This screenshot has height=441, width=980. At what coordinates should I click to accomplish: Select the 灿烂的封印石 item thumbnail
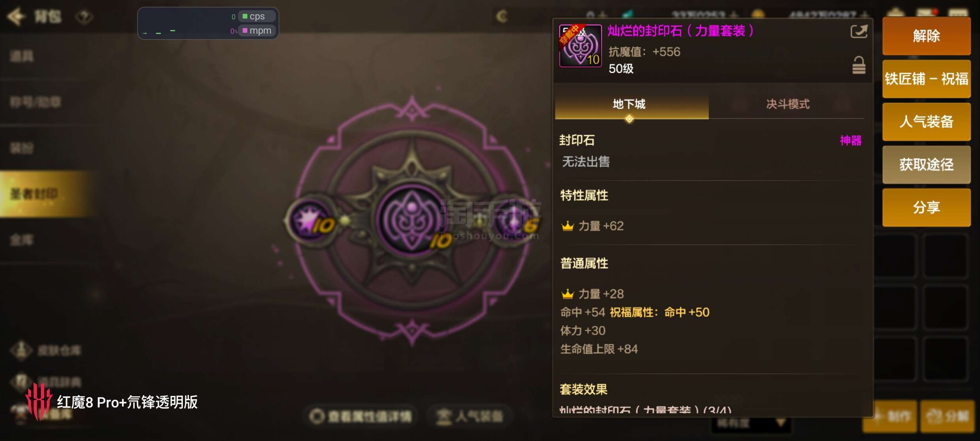(x=580, y=46)
